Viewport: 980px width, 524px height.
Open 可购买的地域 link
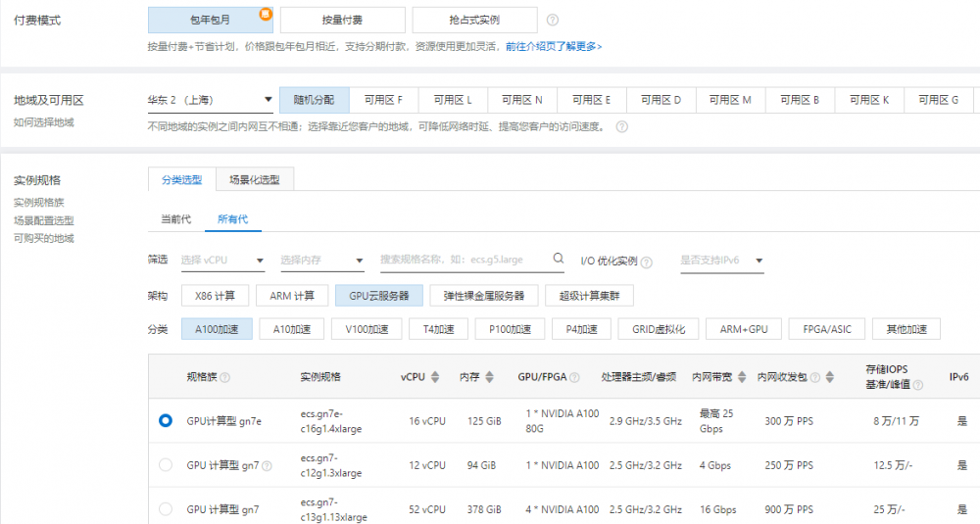(x=44, y=238)
